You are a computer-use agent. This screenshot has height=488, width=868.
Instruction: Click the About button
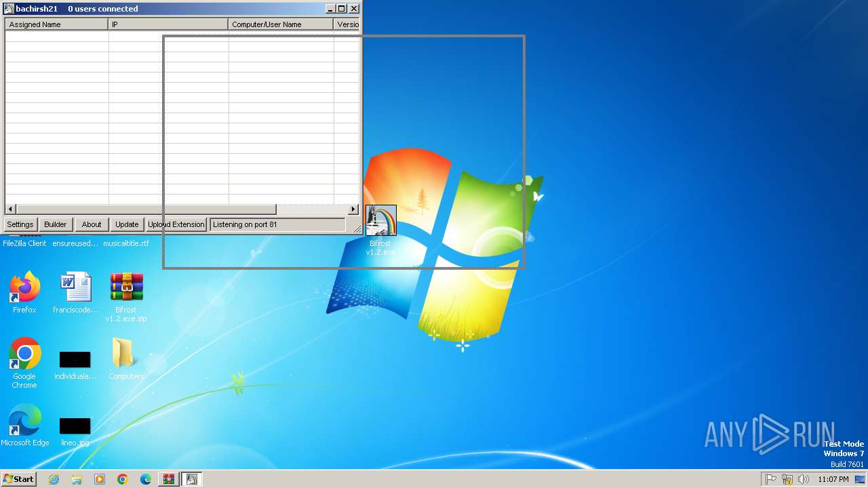tap(92, 224)
